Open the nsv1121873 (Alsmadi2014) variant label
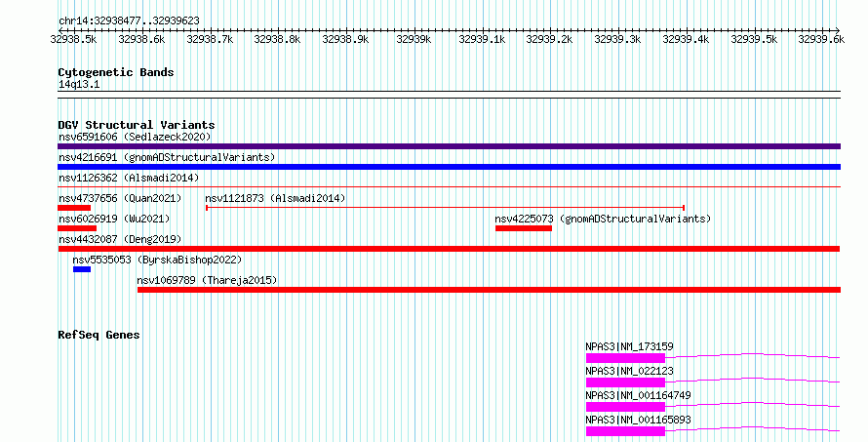868x442 pixels. (275, 198)
